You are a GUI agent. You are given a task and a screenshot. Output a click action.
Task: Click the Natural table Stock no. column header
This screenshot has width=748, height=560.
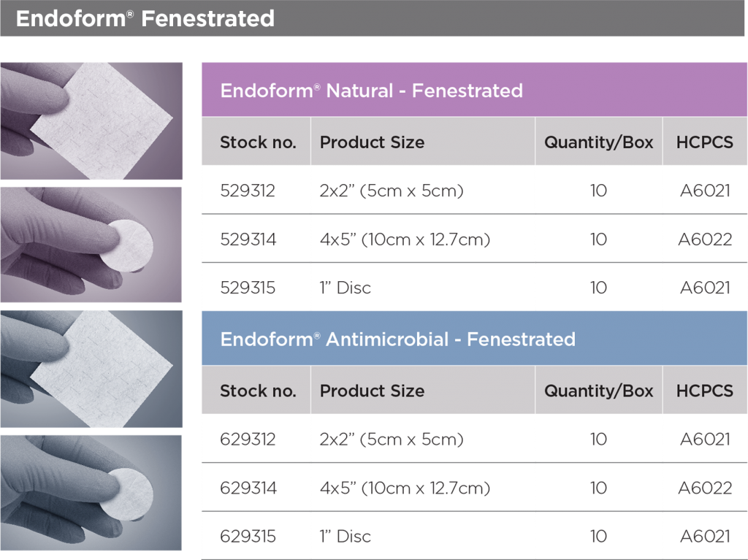click(x=256, y=142)
